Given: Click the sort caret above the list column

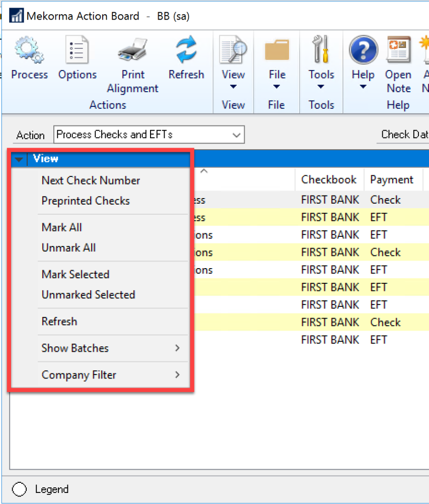Looking at the screenshot, I should [204, 171].
